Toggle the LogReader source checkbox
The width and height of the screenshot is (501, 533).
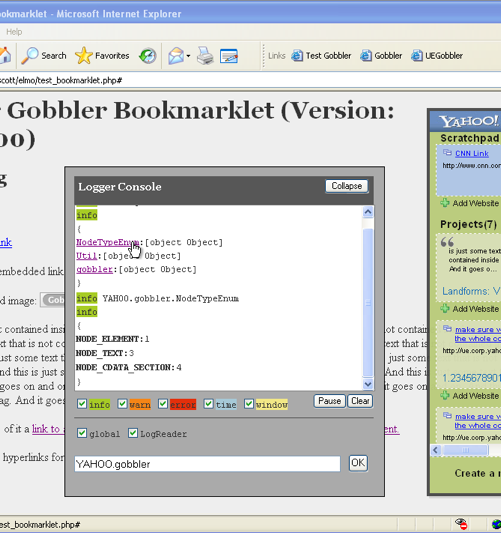click(x=133, y=433)
